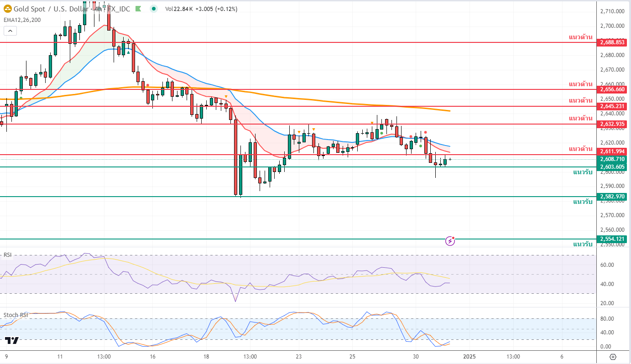The height and width of the screenshot is (364, 631).
Task: Click the 2025 label on the time axis
Action: (469, 357)
